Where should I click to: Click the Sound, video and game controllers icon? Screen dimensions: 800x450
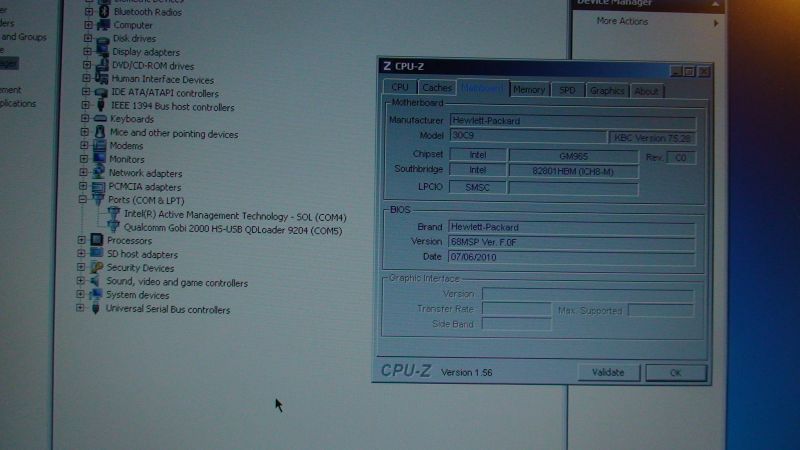[95, 281]
